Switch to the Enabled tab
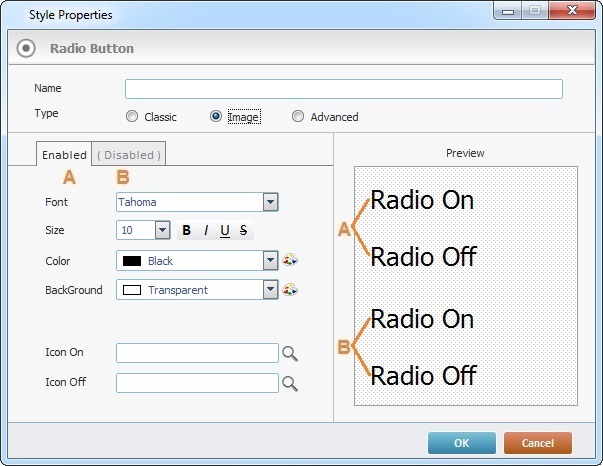 [x=64, y=155]
